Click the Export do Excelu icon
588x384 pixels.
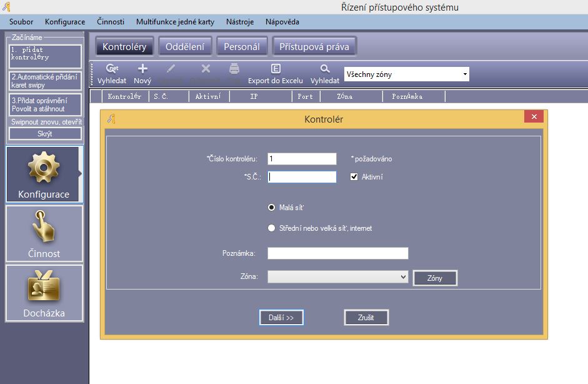(275, 74)
